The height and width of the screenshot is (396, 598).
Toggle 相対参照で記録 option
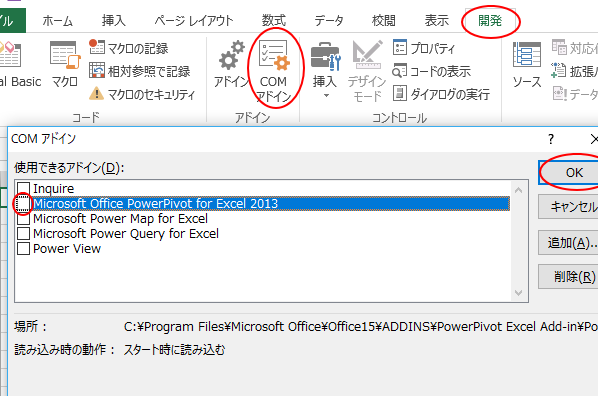[140, 71]
